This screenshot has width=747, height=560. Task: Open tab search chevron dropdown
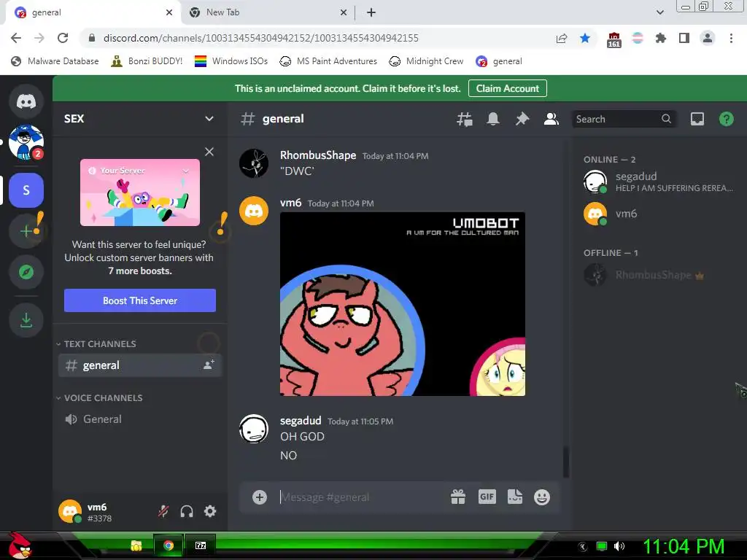pos(660,12)
